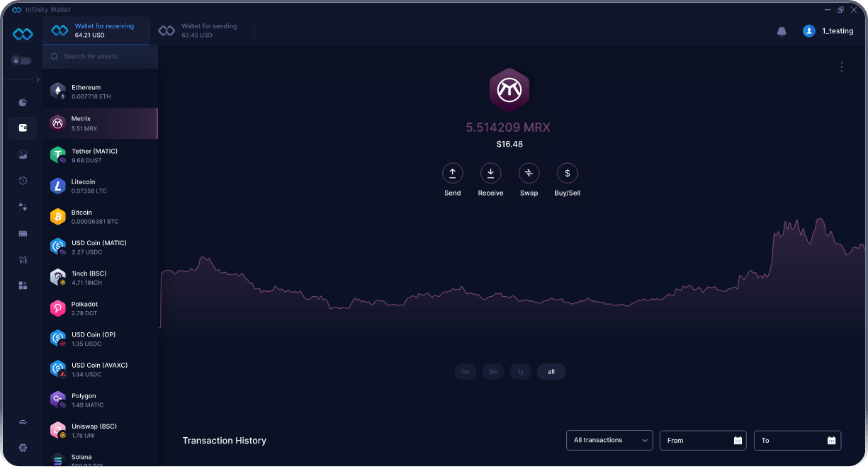Select Litecoin in the asset list
Image resolution: width=868 pixels, height=469 pixels.
click(100, 186)
